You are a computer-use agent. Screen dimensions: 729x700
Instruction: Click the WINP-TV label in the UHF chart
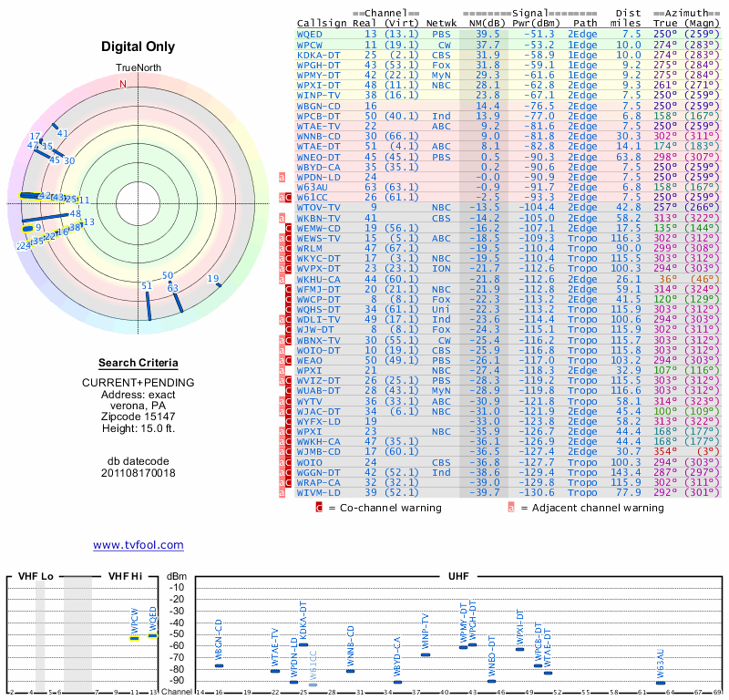pos(425,631)
